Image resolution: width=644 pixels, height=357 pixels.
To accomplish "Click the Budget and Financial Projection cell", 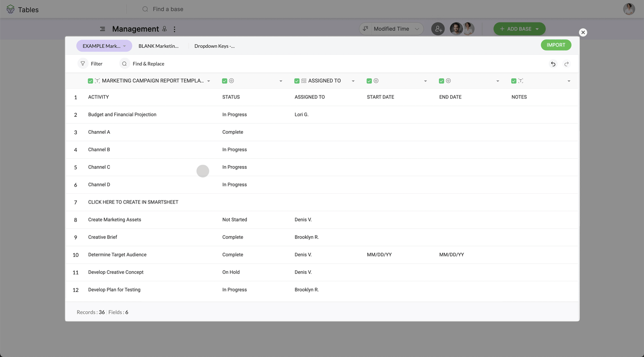I will tap(122, 115).
